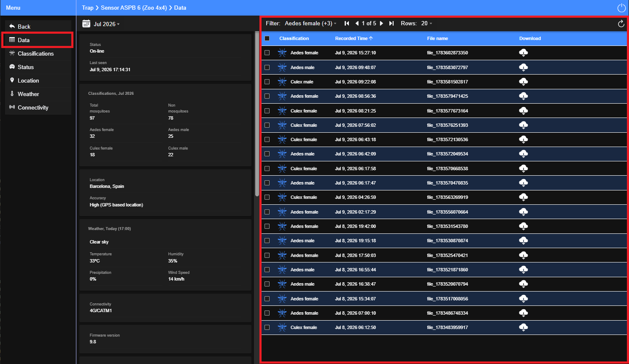Download file_1783579471425
Image resolution: width=629 pixels, height=364 pixels.
[x=524, y=96]
